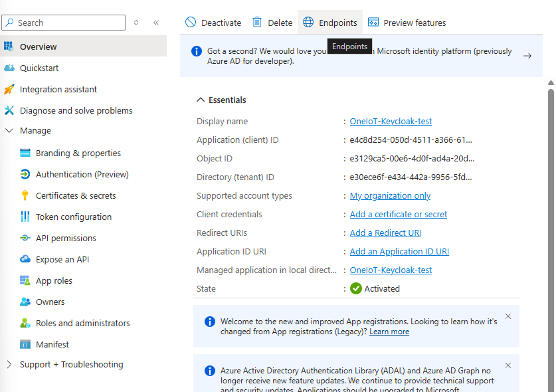Collapse the Essentials section chevron
The width and height of the screenshot is (556, 392).
tap(201, 100)
